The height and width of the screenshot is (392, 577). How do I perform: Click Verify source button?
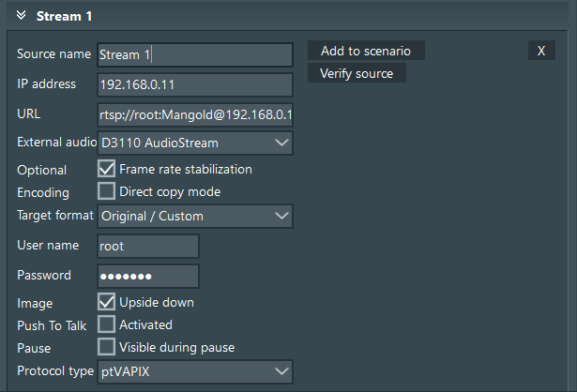(x=357, y=73)
